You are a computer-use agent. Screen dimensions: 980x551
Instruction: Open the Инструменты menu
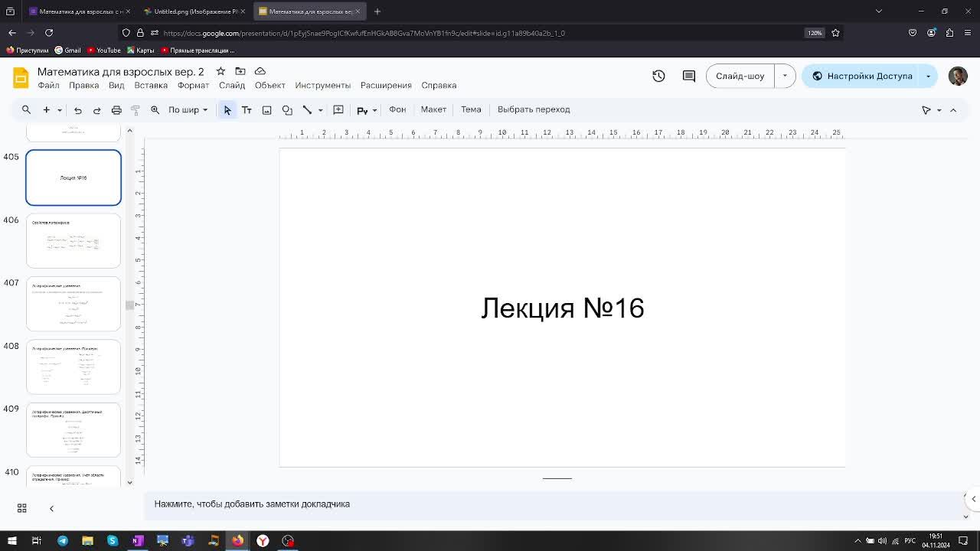coord(322,85)
